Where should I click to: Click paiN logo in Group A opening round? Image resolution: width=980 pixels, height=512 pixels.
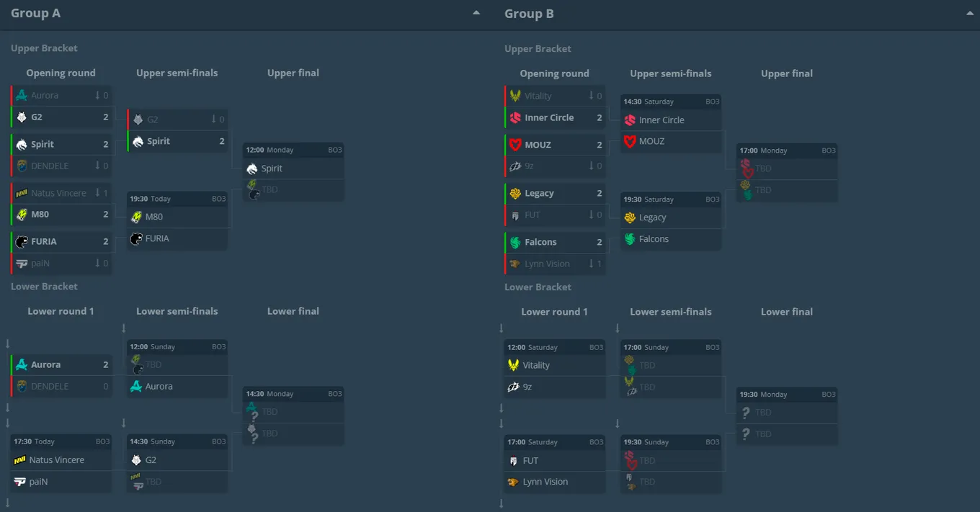[22, 263]
